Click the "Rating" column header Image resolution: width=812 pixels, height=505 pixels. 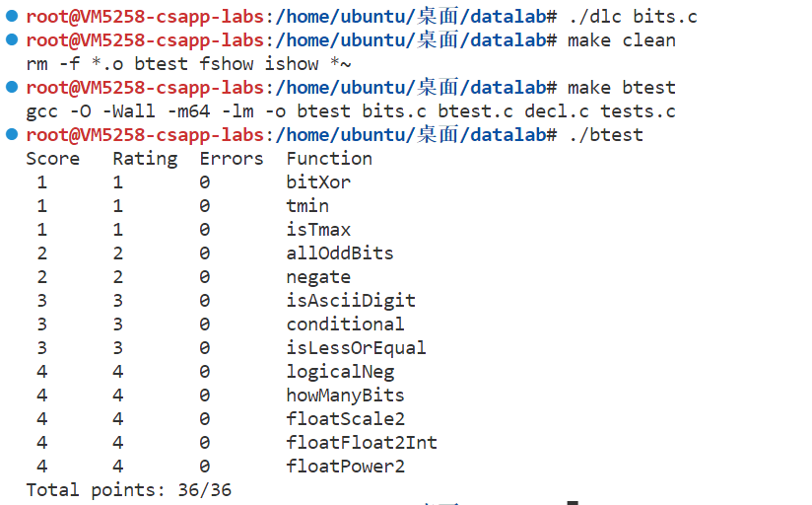coord(145,159)
